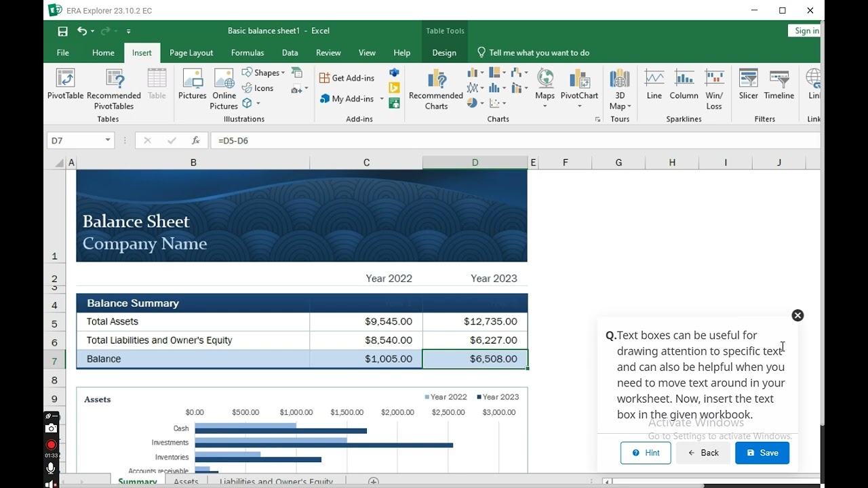This screenshot has height=488, width=868.
Task: Insert Online Pictures
Action: coord(224,89)
